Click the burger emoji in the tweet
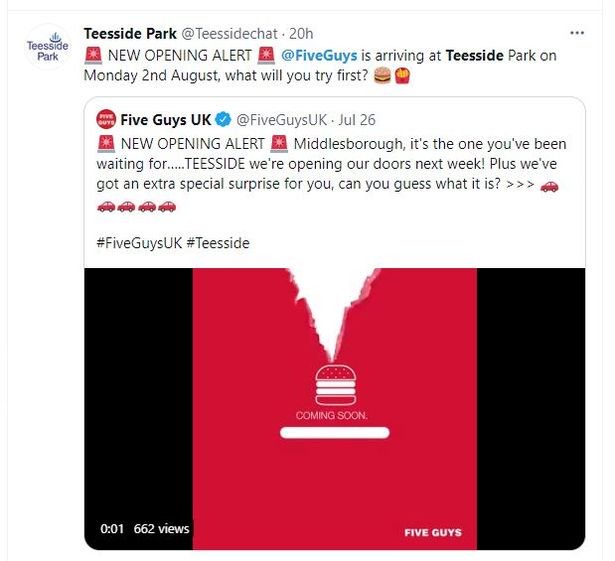Screen dimensions: 615x561 [382, 75]
